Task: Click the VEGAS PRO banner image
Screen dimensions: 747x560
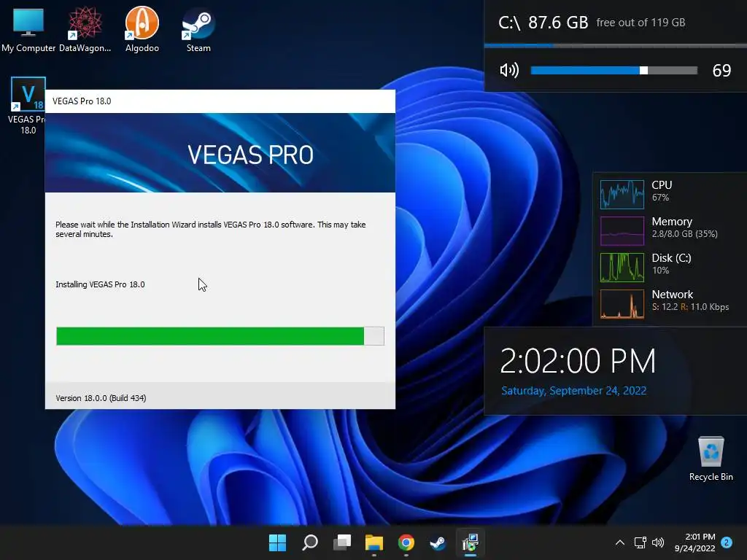Action: 220,153
